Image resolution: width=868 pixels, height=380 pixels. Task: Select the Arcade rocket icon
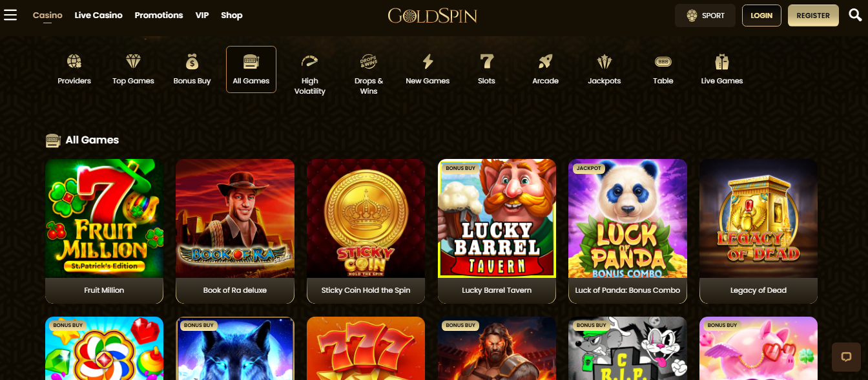(545, 61)
